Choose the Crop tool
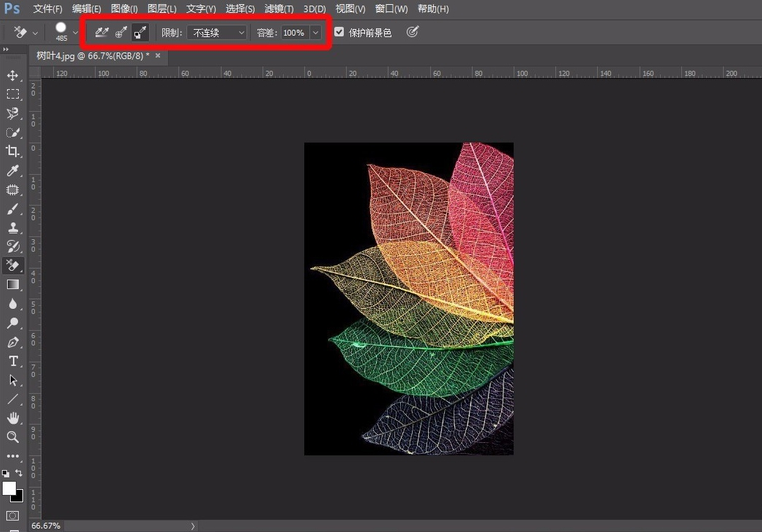This screenshot has height=532, width=762. (13, 151)
